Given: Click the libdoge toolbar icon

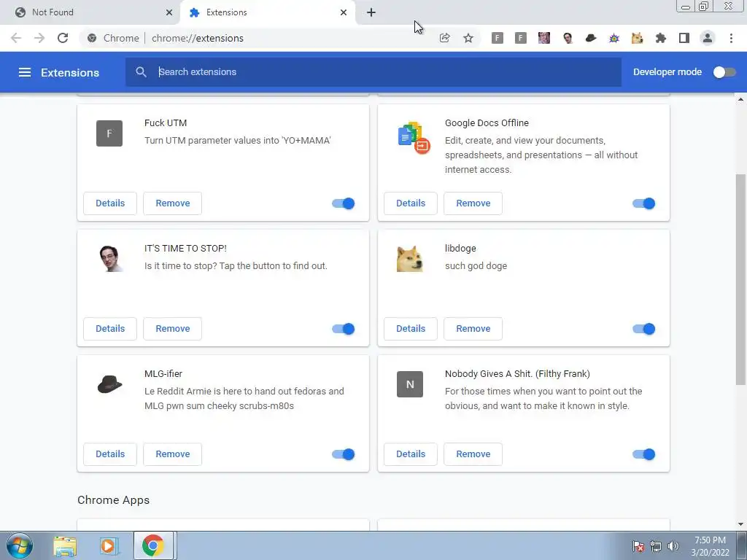Looking at the screenshot, I should [638, 38].
